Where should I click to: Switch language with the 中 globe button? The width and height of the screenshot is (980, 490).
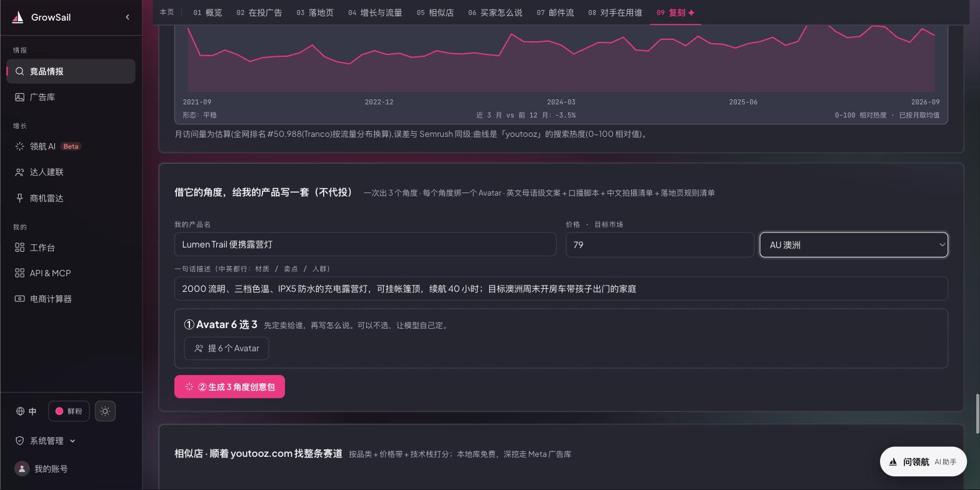tap(26, 411)
